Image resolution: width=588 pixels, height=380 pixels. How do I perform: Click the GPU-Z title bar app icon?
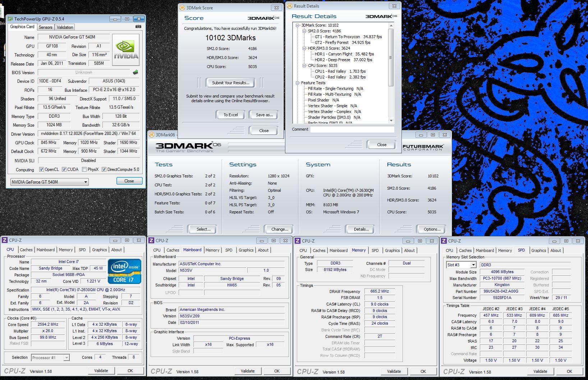(x=10, y=19)
